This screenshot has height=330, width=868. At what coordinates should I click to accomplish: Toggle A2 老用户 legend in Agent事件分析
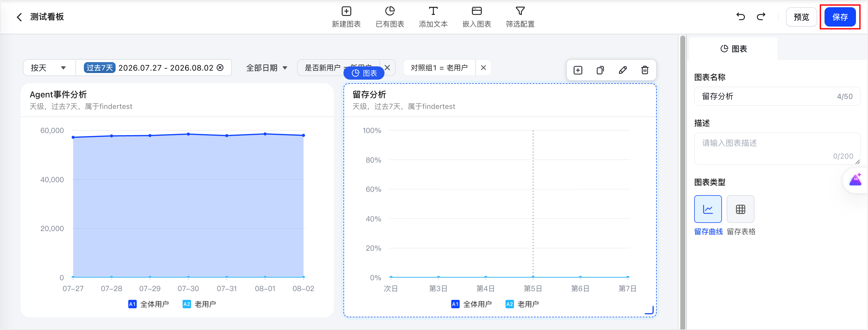tap(199, 304)
